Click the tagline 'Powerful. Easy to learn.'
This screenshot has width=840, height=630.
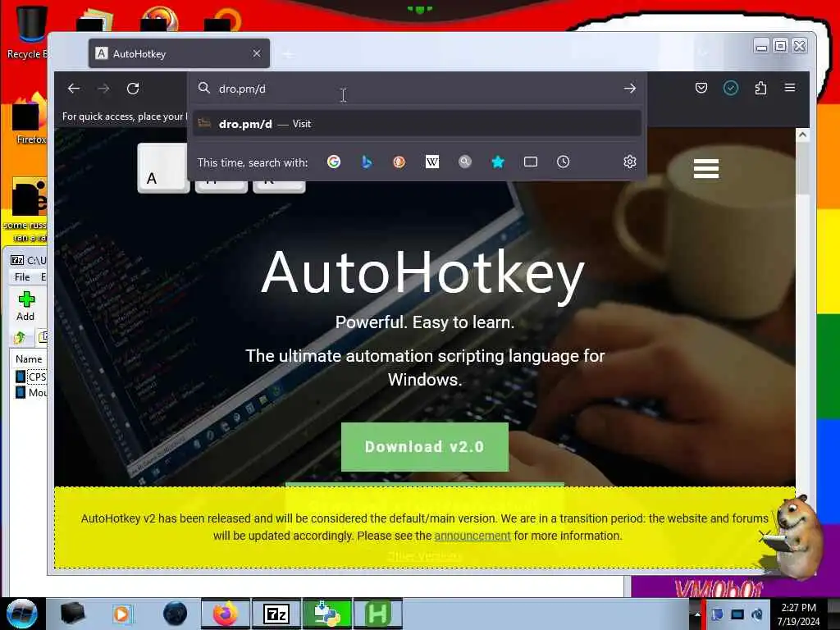coord(425,322)
